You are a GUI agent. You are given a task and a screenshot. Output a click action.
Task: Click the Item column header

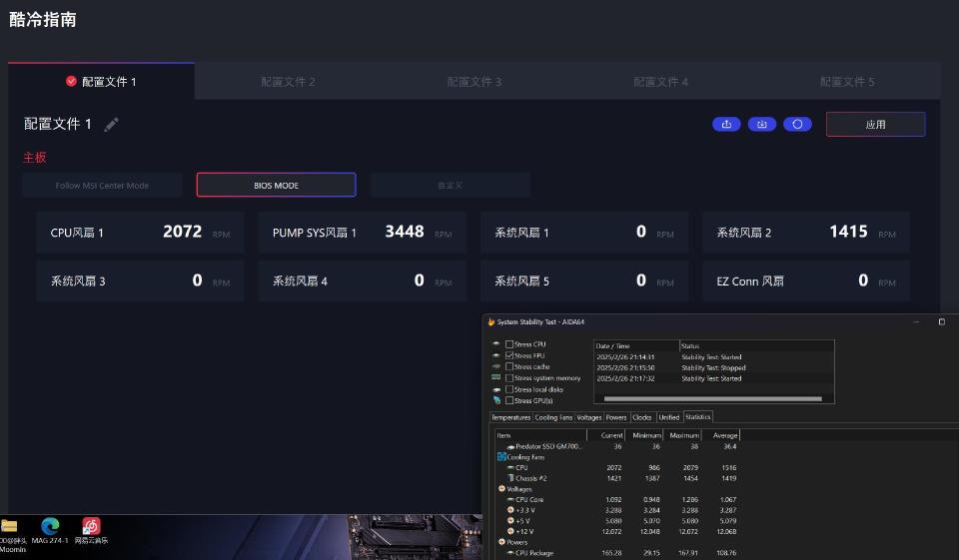coord(540,435)
